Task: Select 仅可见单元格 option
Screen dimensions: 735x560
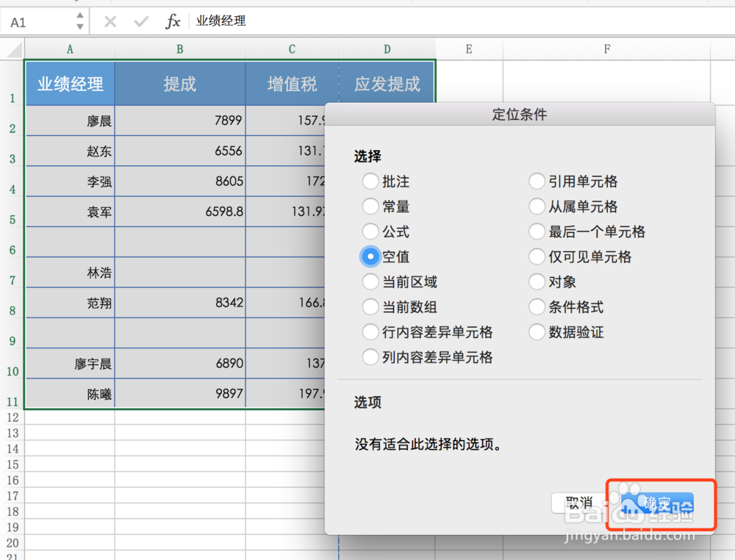Action: click(x=537, y=256)
